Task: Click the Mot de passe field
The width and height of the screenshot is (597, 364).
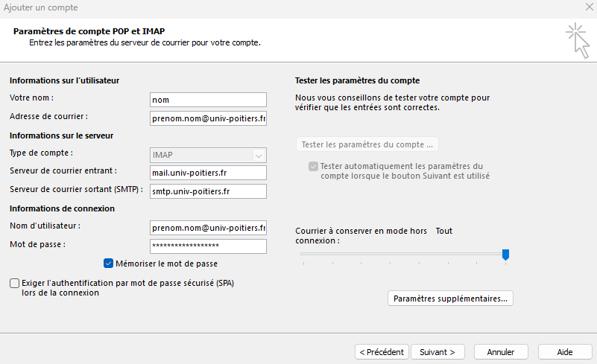Action: [x=208, y=246]
